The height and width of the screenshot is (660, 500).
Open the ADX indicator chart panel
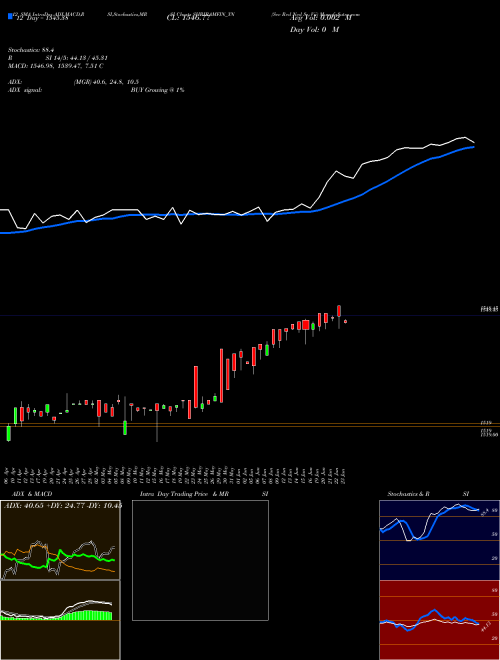(60, 540)
